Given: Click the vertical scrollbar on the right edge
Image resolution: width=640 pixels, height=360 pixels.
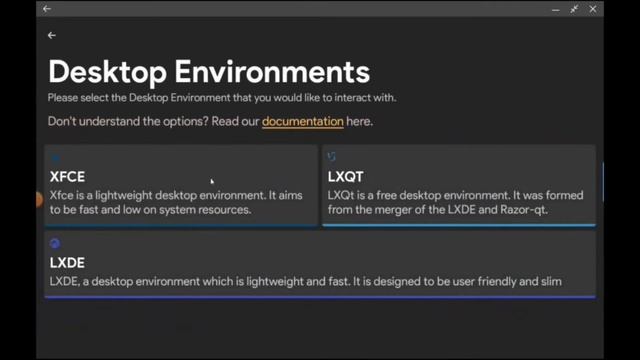Looking at the screenshot, I should click(x=602, y=182).
